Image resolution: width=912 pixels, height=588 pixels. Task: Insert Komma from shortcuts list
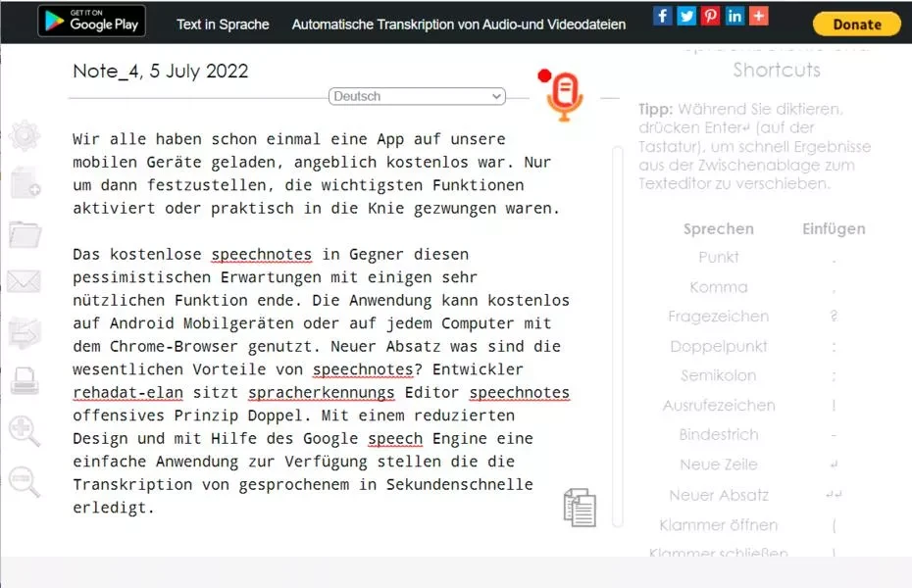(718, 287)
